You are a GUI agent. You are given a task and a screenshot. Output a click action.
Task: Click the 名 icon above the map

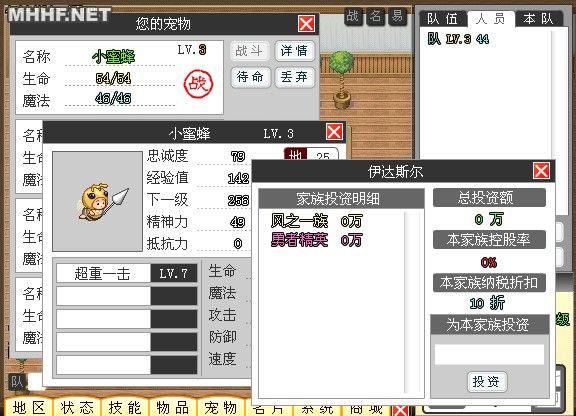click(375, 16)
